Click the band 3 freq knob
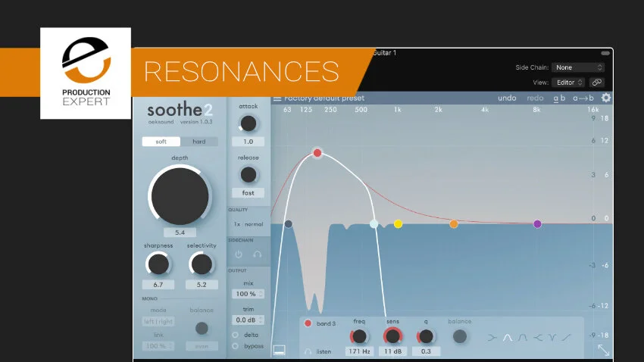644x362 pixels. (x=359, y=336)
